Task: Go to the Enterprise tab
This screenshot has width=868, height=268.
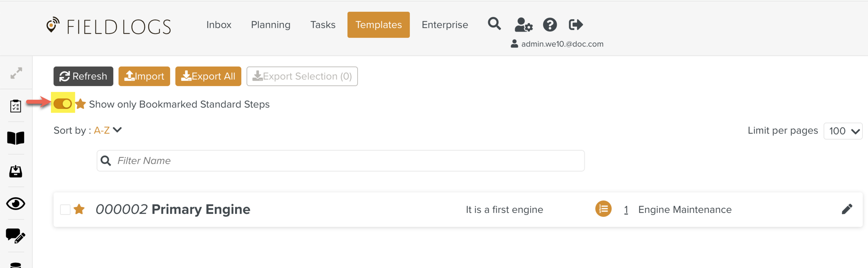Action: coord(445,25)
